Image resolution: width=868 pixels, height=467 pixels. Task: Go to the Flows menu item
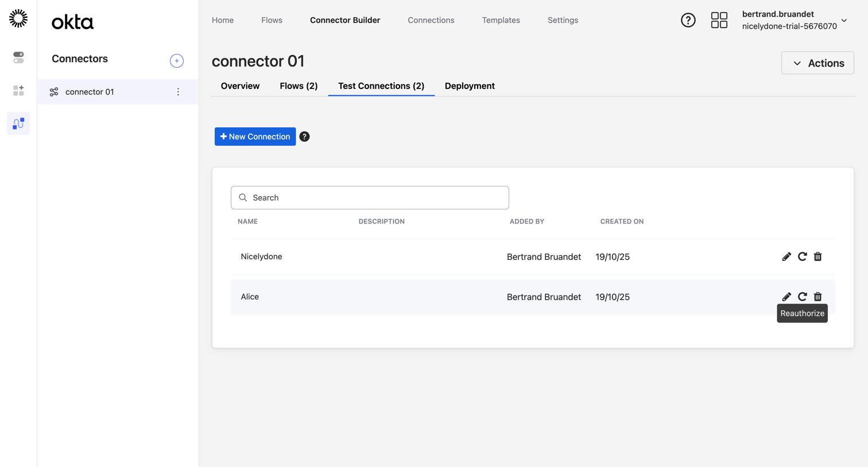pos(272,20)
